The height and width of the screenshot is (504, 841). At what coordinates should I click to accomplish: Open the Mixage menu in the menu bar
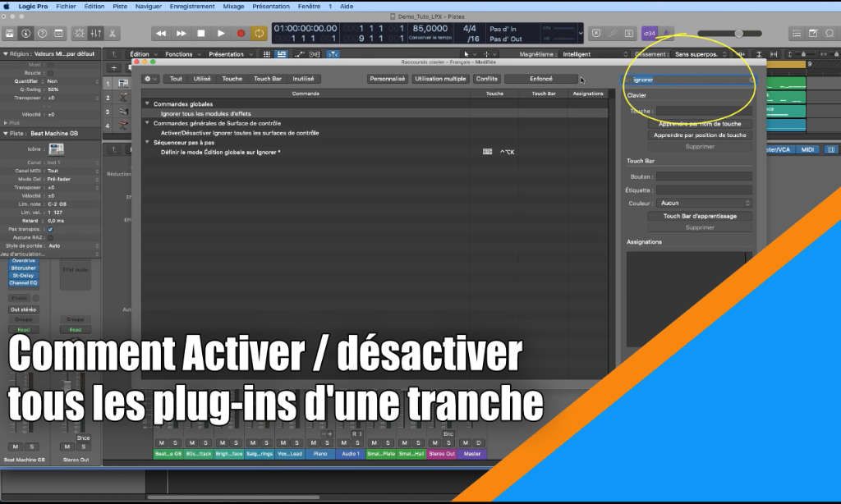point(233,7)
